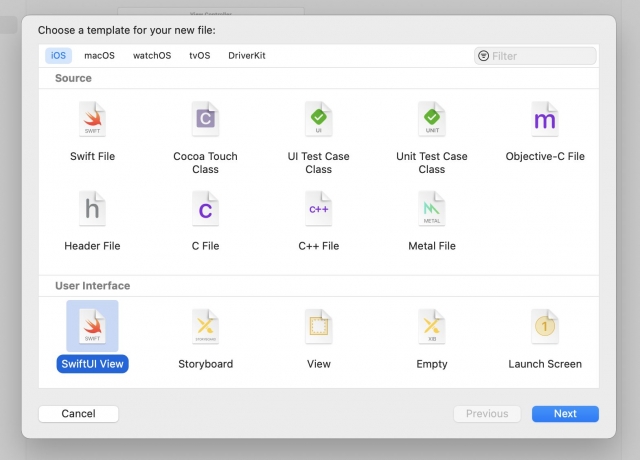Select the Empty XIB template

click(x=431, y=328)
